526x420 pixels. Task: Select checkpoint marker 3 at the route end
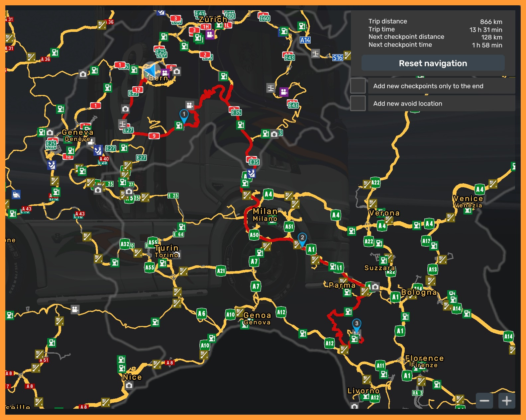pyautogui.click(x=357, y=324)
